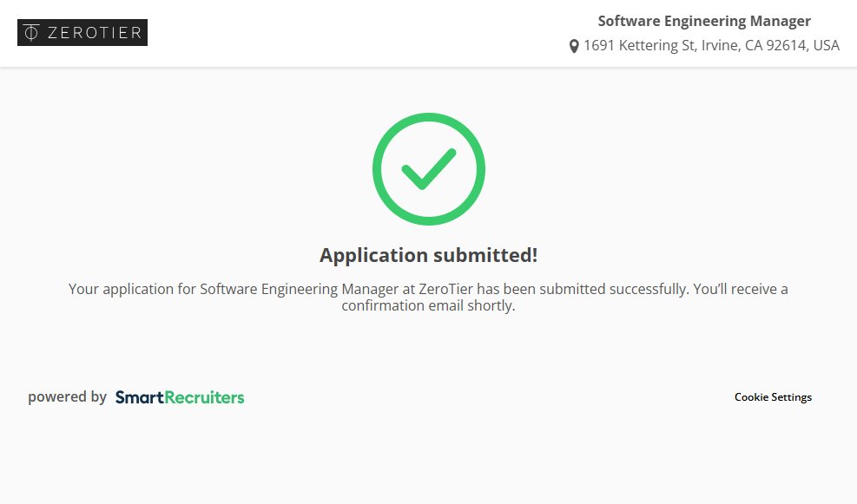Click 'ZeroTier' company name in confirmation message

(x=447, y=289)
